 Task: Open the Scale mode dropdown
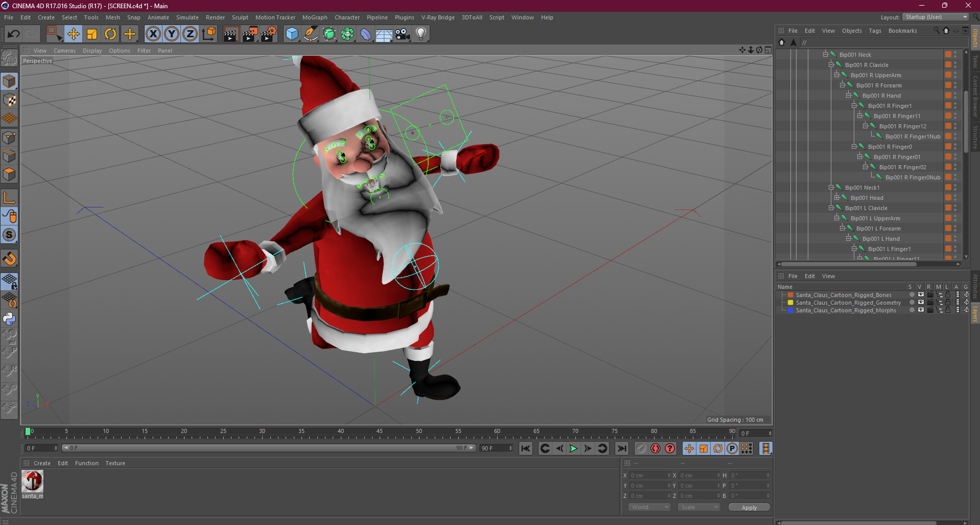(698, 507)
